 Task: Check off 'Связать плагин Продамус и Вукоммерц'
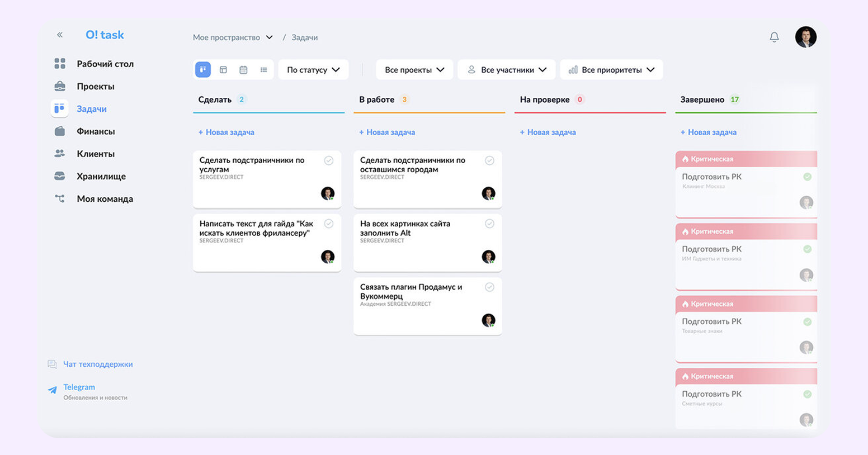(490, 287)
